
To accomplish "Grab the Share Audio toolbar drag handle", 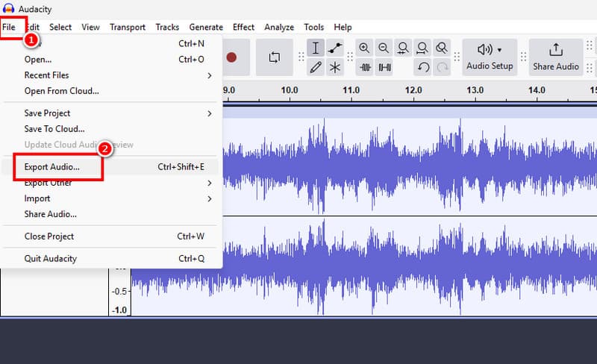I will (524, 57).
